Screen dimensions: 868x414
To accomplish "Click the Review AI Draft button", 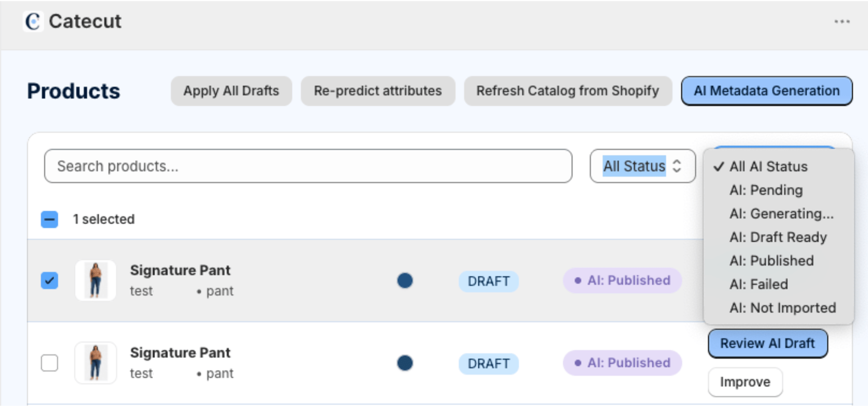I will 768,343.
